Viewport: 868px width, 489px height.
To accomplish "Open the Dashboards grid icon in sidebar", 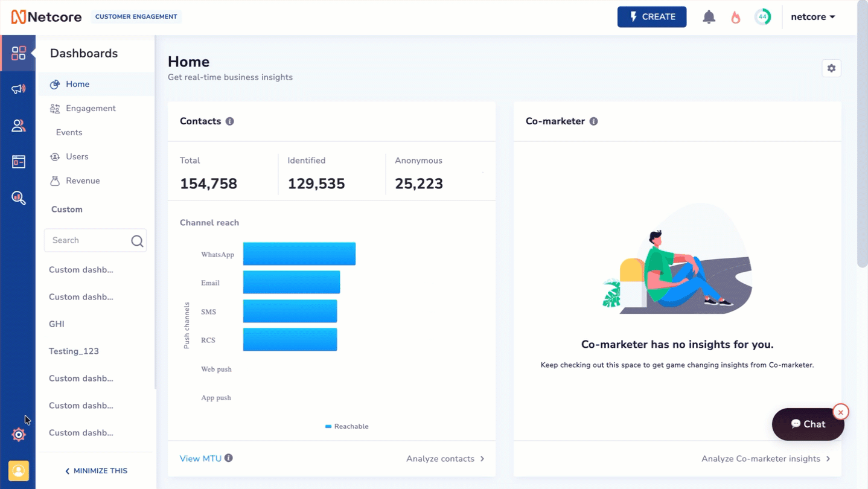I will tap(19, 53).
